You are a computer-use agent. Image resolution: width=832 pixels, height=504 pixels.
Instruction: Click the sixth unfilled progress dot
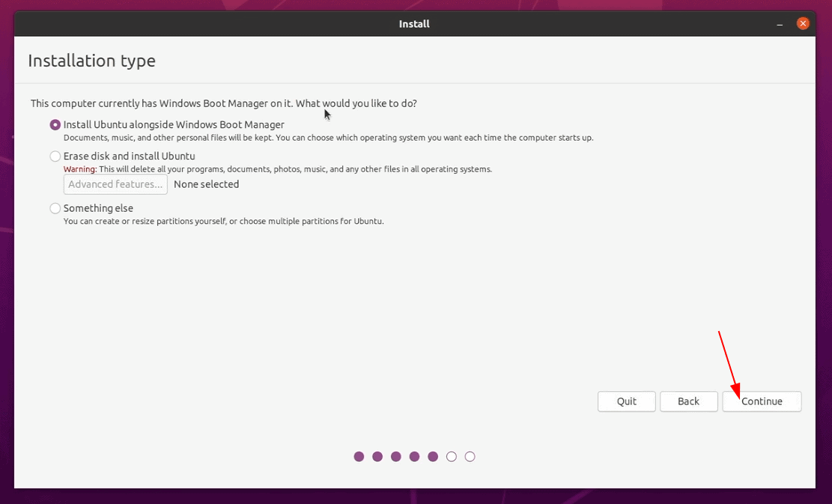[452, 456]
